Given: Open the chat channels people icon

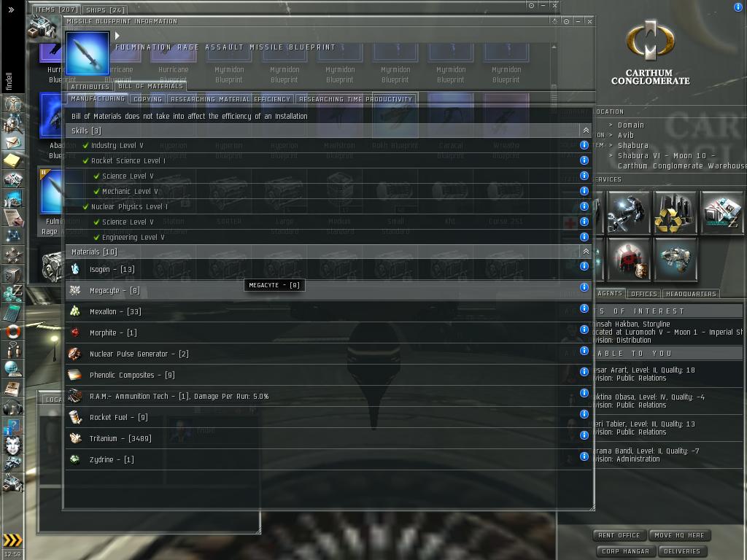Looking at the screenshot, I should point(12,349).
